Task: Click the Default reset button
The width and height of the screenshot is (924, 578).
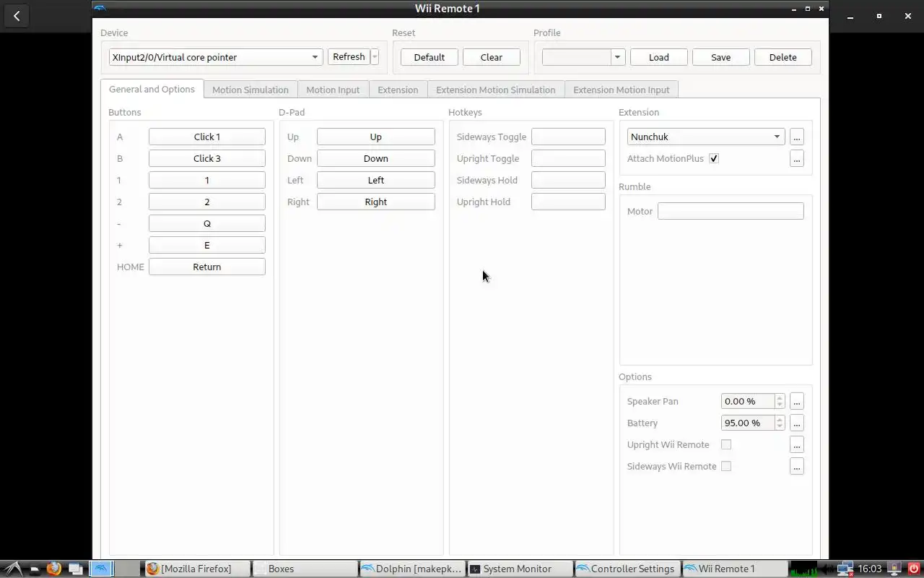Action: [429, 57]
